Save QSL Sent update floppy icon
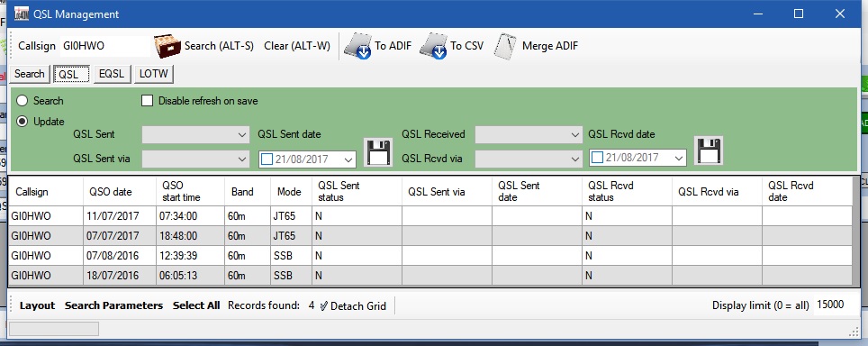This screenshot has height=346, width=868. pos(378,151)
